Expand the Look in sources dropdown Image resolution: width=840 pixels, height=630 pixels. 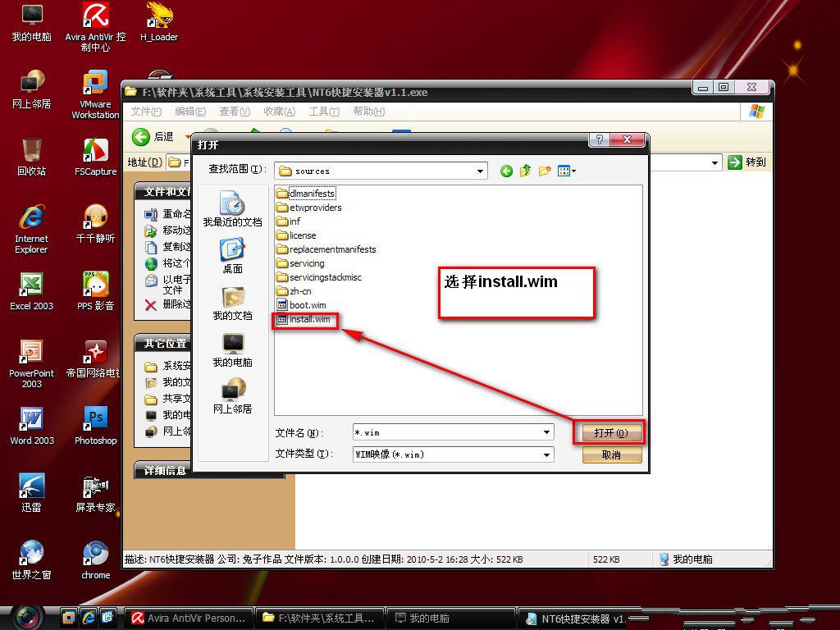point(481,171)
